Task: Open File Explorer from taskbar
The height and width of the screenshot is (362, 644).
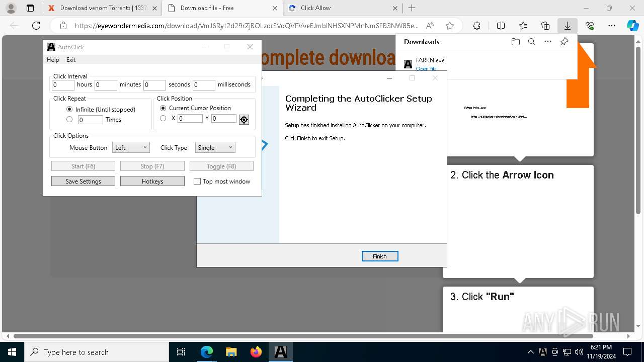Action: point(231,352)
